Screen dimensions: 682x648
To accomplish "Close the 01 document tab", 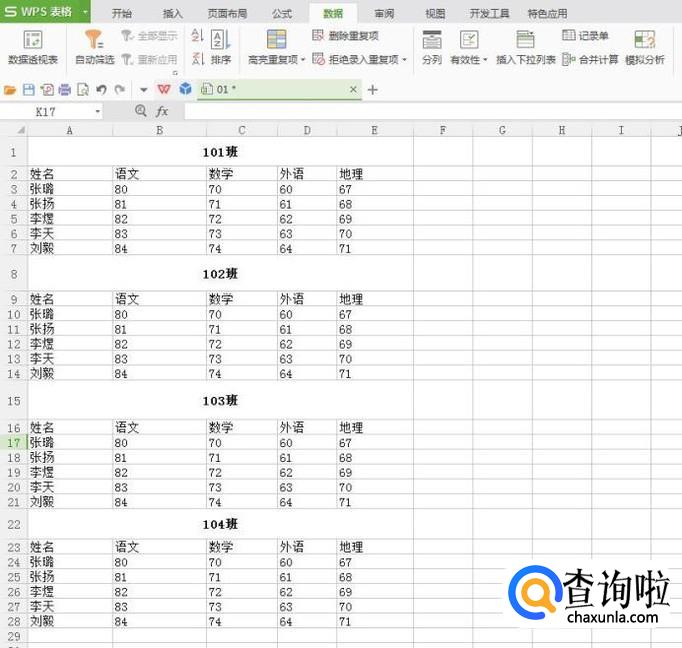I will tap(353, 90).
